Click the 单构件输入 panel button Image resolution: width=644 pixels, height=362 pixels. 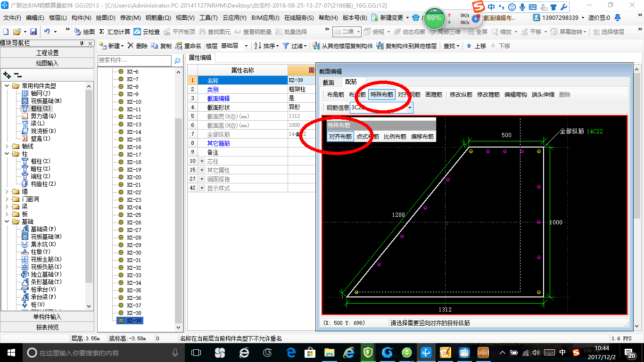coord(47,317)
